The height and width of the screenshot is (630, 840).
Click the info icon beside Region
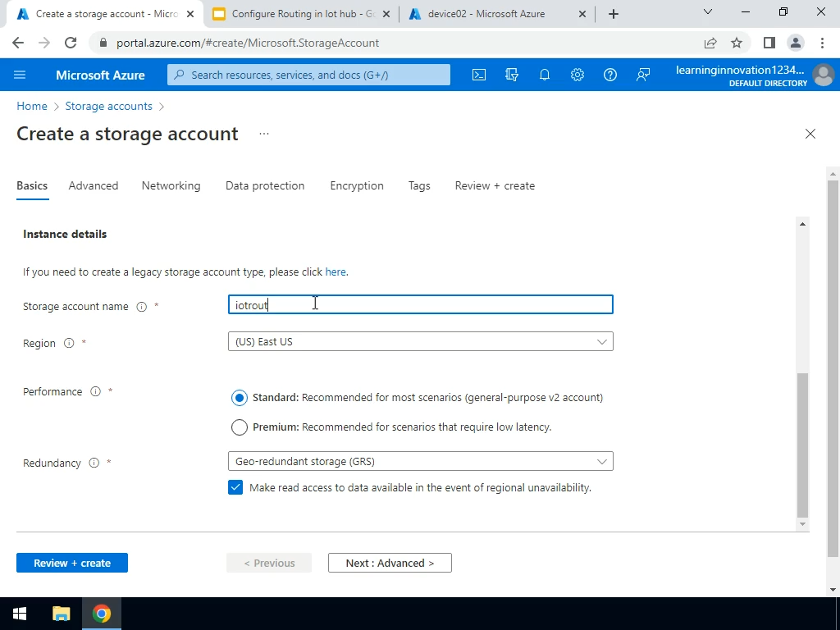coord(69,343)
